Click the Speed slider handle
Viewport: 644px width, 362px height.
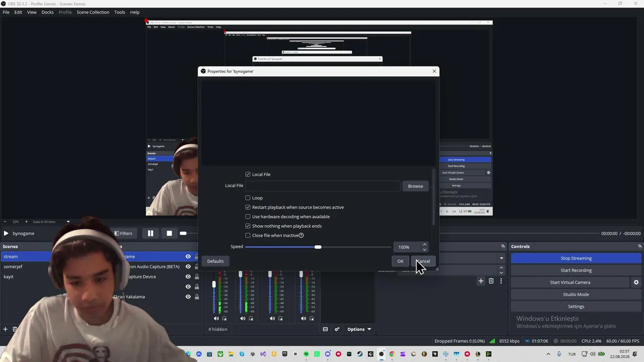318,247
